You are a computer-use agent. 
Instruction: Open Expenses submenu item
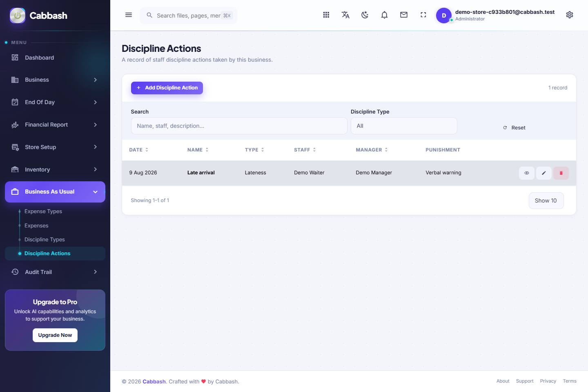point(36,226)
